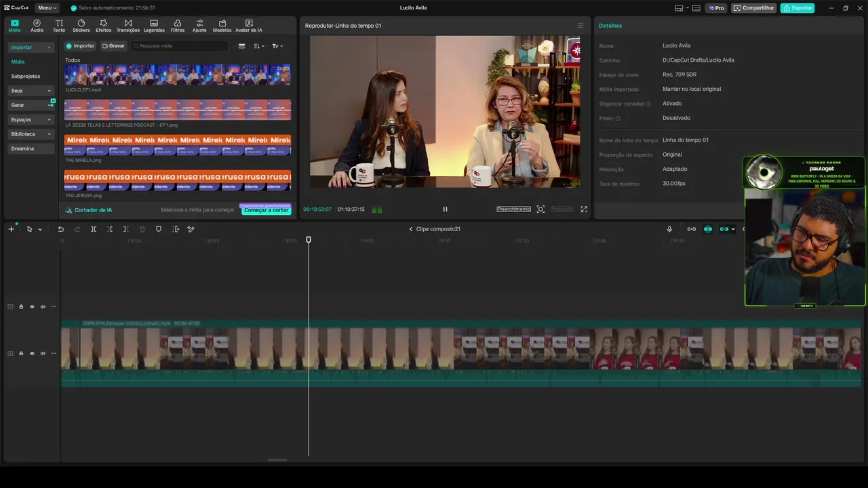The image size is (868, 488).
Task: Select Subprojetos in the sidebar
Action: coord(26,77)
